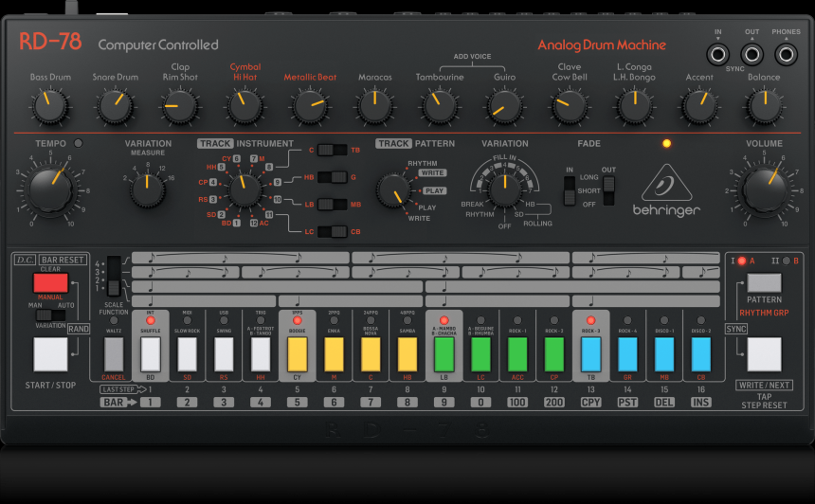Turn the Track Instrument selector knob
The image size is (815, 504).
click(x=244, y=190)
